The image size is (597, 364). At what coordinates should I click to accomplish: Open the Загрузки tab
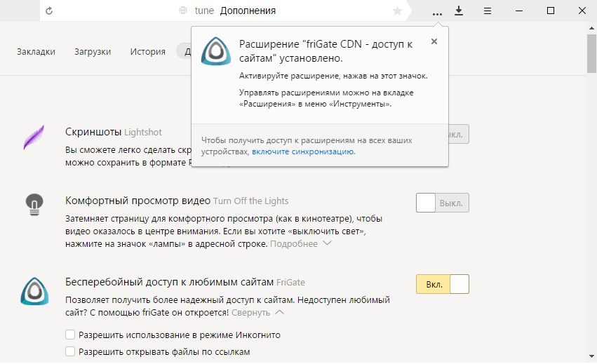(93, 51)
